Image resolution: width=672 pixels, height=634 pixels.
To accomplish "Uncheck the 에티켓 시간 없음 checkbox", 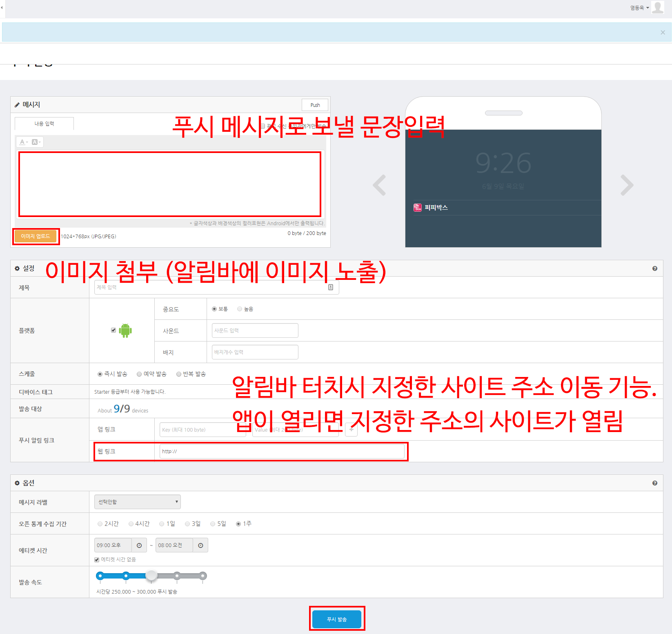I will [x=97, y=560].
